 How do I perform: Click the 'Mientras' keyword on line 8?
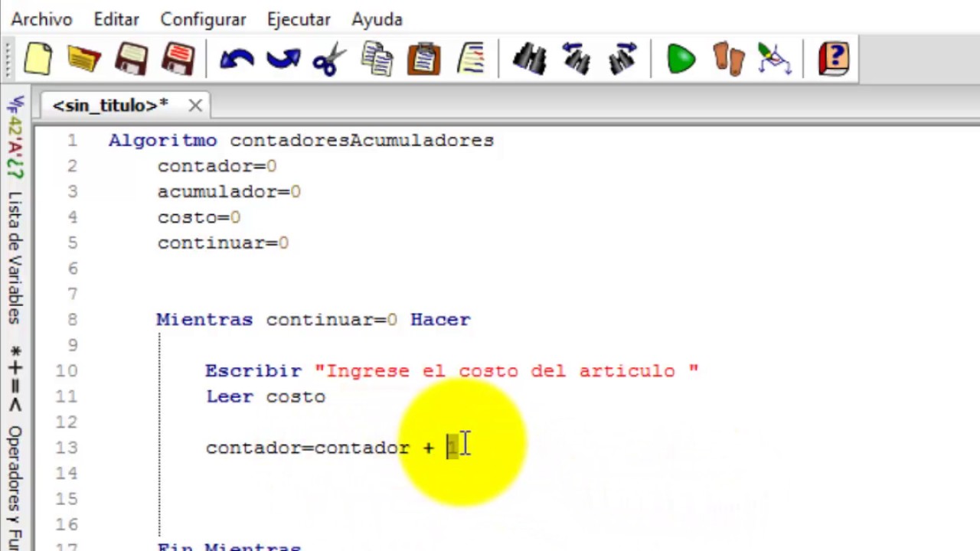click(x=204, y=320)
